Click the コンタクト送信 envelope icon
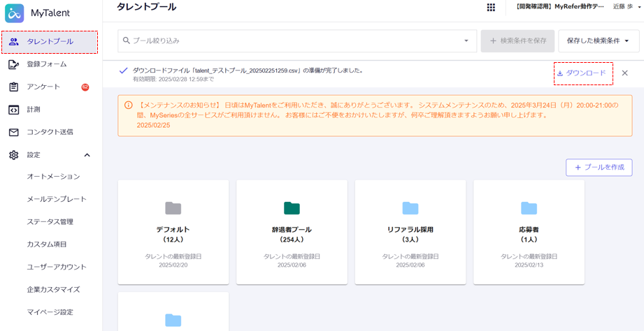 point(13,132)
